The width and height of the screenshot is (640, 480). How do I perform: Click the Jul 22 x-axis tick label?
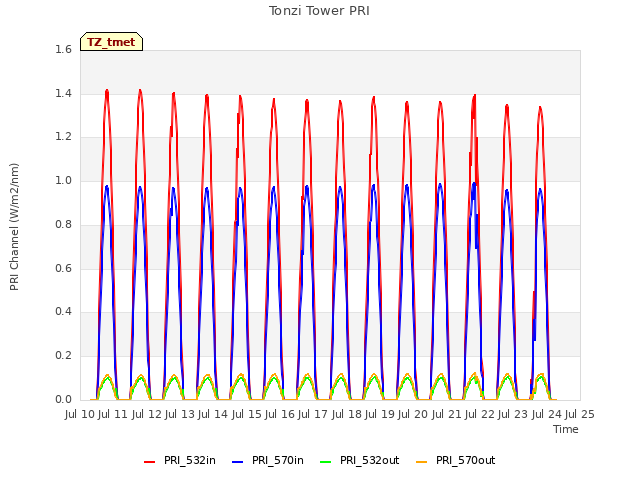tap(480, 414)
